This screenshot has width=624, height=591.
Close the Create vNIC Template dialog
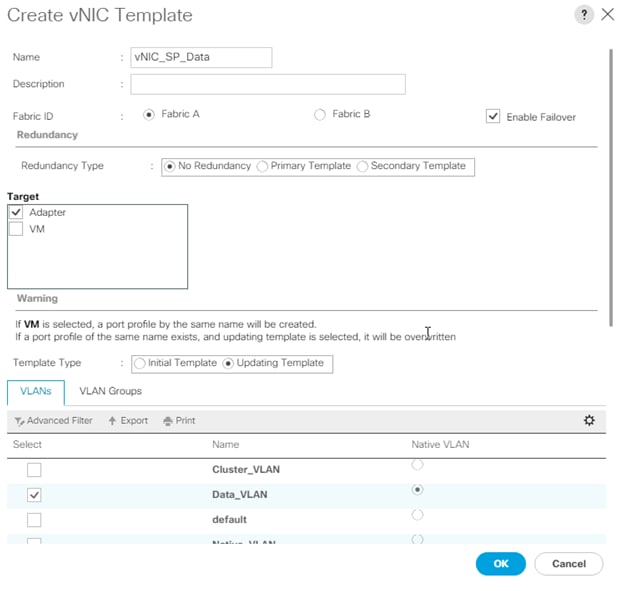point(607,15)
